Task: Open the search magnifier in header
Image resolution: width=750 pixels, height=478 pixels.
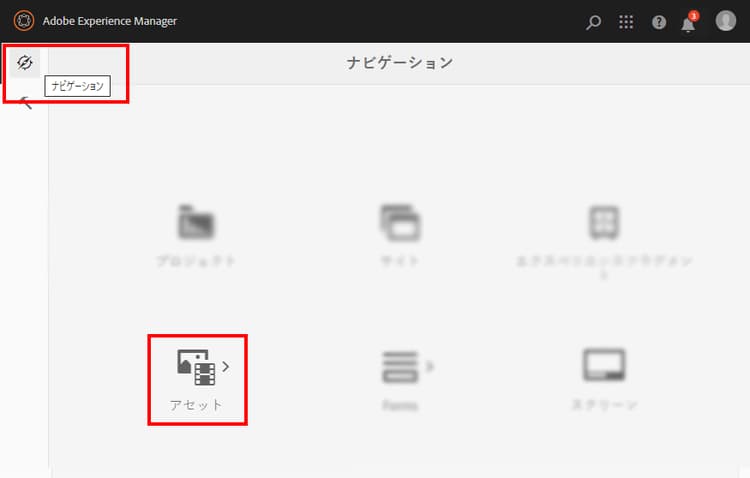Action: [x=593, y=22]
